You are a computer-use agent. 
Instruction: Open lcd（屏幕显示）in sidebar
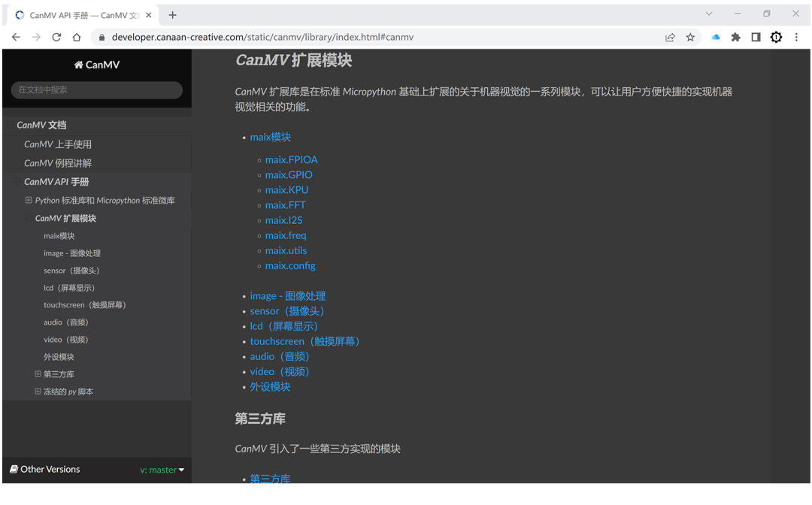(69, 288)
